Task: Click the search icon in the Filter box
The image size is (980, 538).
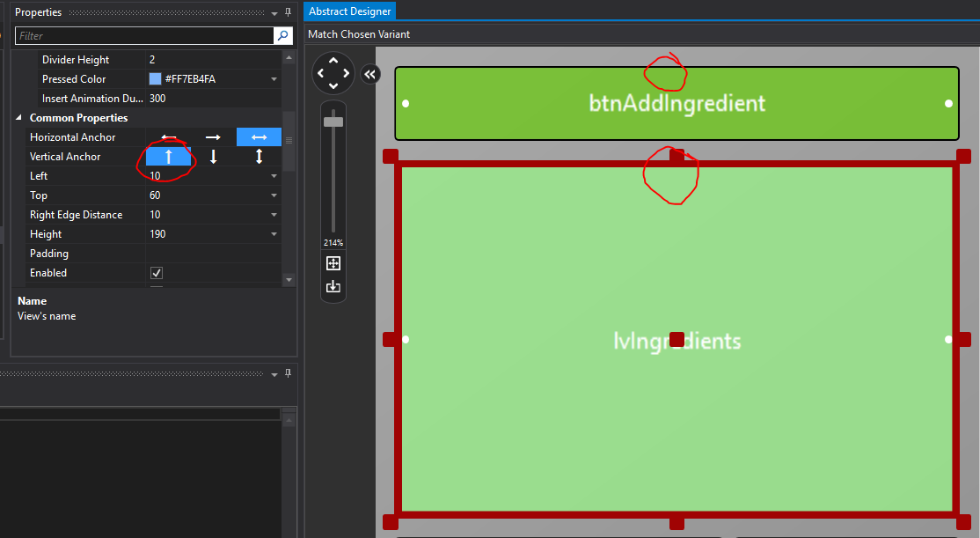Action: tap(283, 35)
